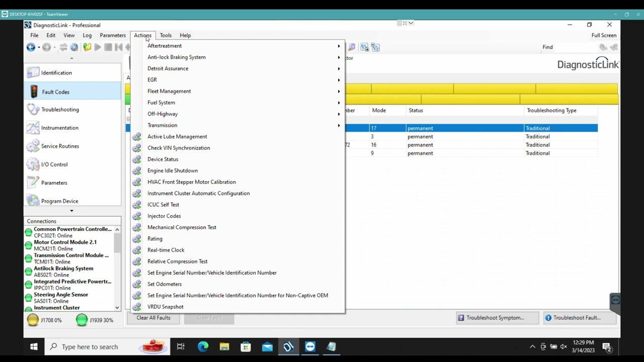
Task: Run HVAC Front Stepper Motor Calibration
Action: 237,182
